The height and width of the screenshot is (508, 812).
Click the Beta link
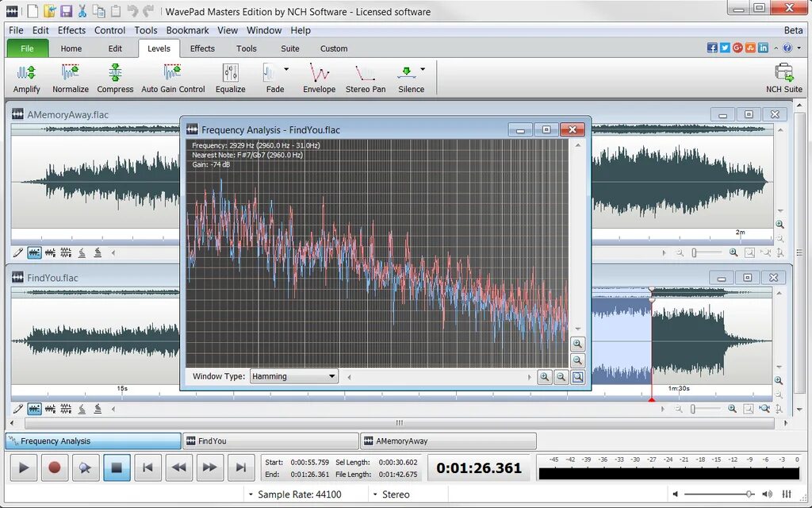793,30
